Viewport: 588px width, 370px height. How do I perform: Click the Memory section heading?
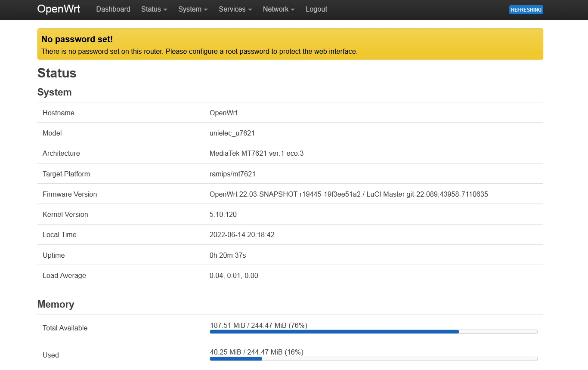(56, 304)
